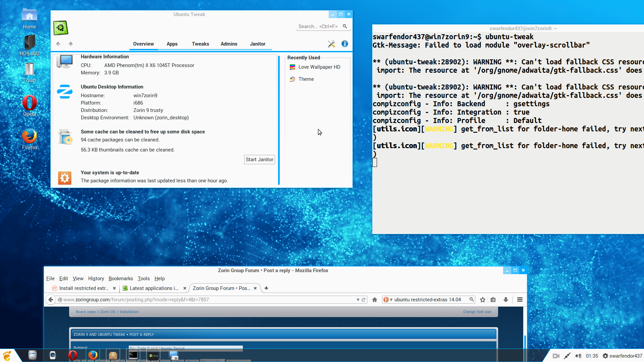Click the Ubuntu Tweak info icon
The height and width of the screenshot is (362, 644).
pos(344,44)
